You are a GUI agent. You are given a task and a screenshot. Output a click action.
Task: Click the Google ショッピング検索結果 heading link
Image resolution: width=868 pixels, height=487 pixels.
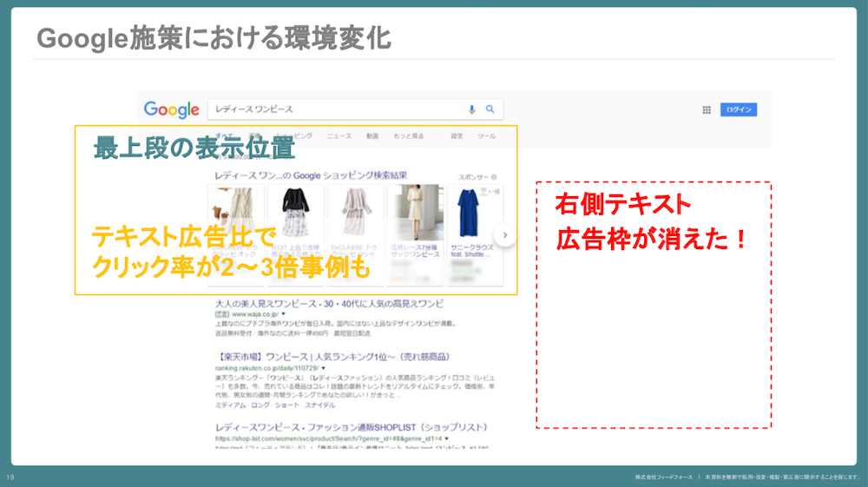[311, 175]
